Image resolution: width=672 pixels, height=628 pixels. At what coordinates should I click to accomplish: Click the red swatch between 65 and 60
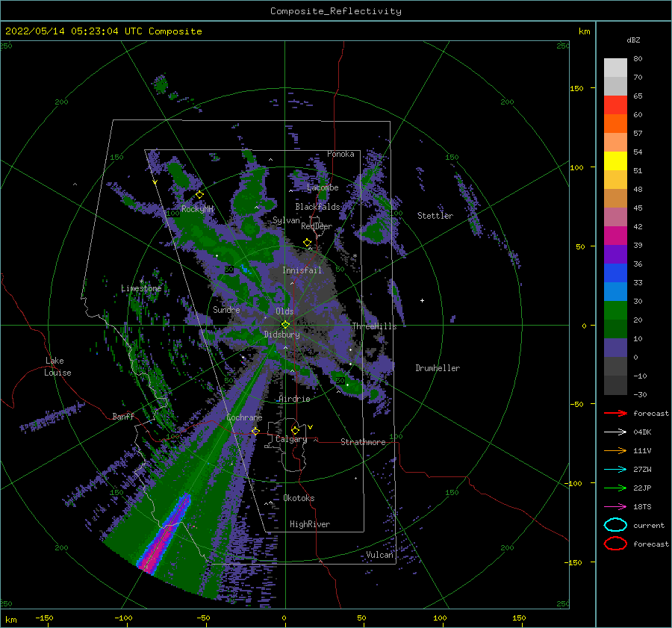coord(615,105)
